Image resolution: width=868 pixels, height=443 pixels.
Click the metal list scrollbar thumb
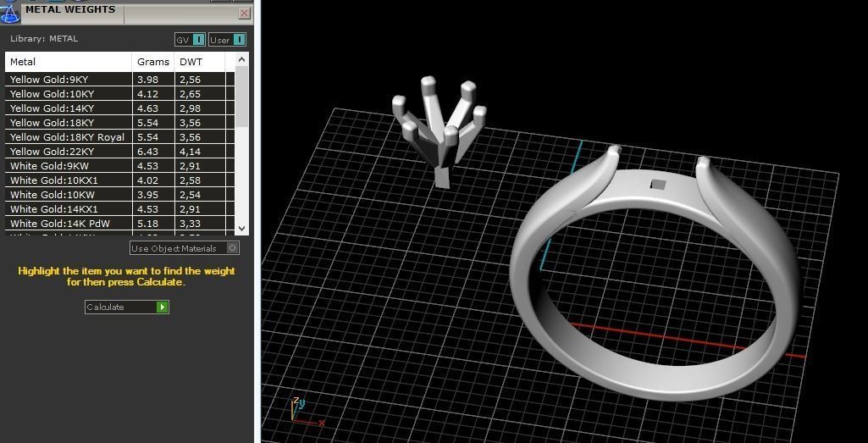[x=242, y=97]
